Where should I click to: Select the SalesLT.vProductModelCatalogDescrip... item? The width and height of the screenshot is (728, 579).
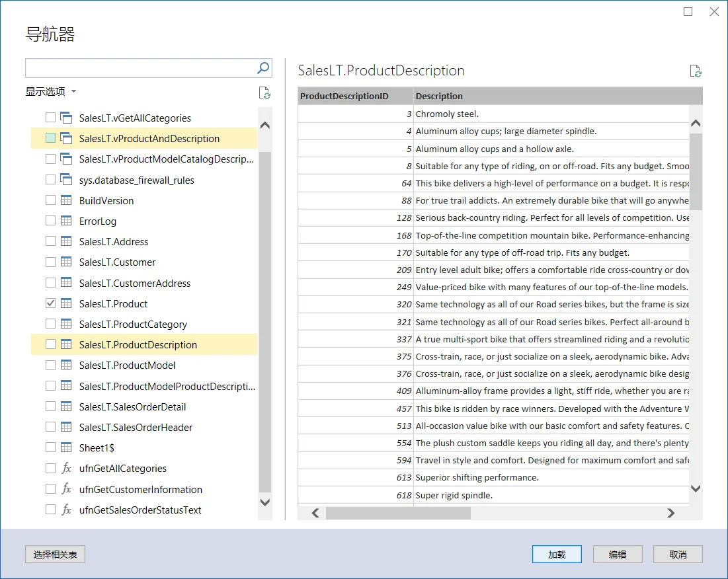click(x=144, y=159)
